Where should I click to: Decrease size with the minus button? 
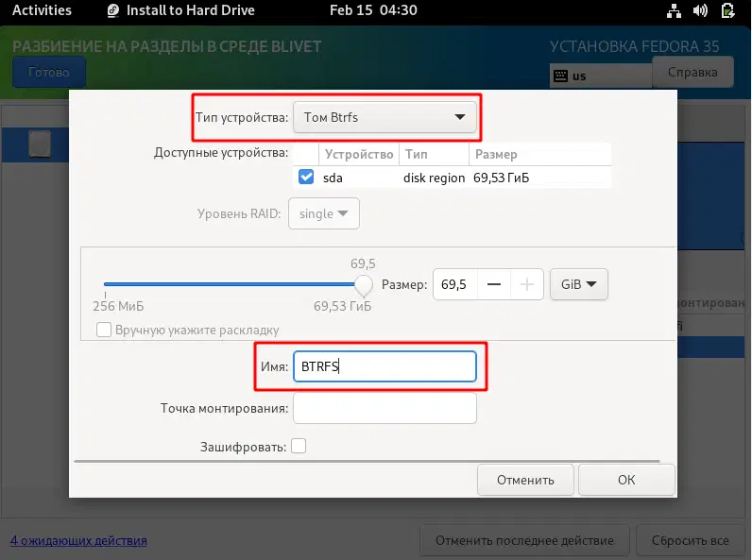point(494,284)
